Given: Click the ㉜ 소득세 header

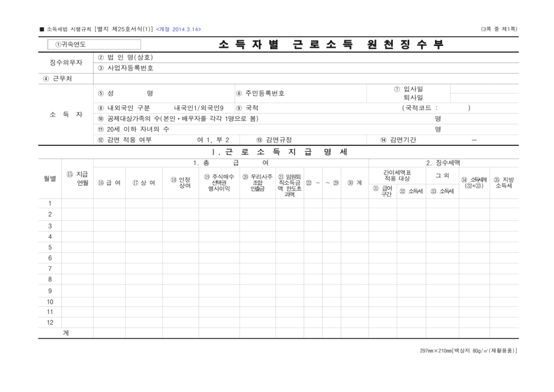Looking at the screenshot, I should pyautogui.click(x=411, y=191).
